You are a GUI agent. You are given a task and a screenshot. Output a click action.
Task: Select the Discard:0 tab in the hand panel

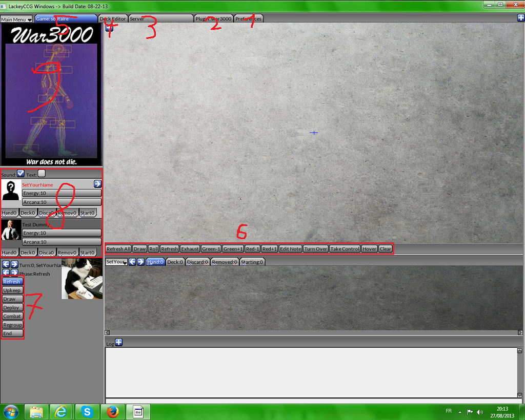197,262
